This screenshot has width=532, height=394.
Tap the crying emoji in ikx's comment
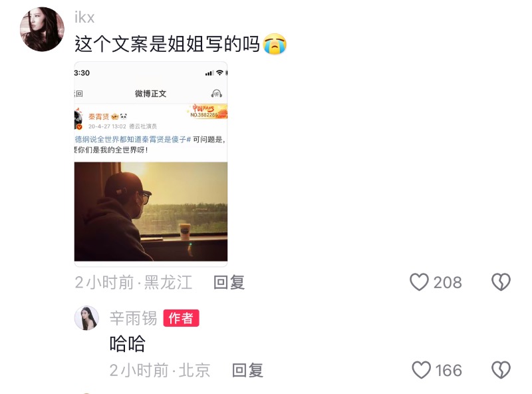click(275, 44)
